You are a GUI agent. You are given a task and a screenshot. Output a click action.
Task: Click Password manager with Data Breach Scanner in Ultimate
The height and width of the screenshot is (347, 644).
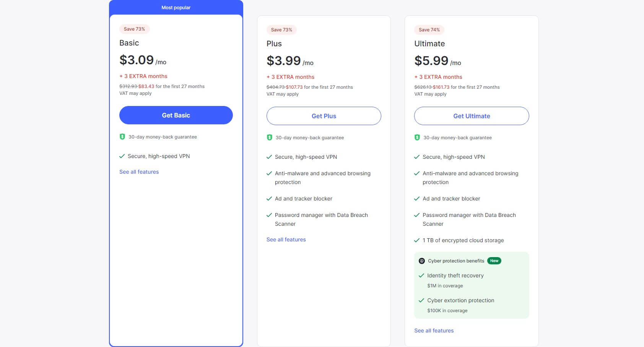tap(469, 220)
